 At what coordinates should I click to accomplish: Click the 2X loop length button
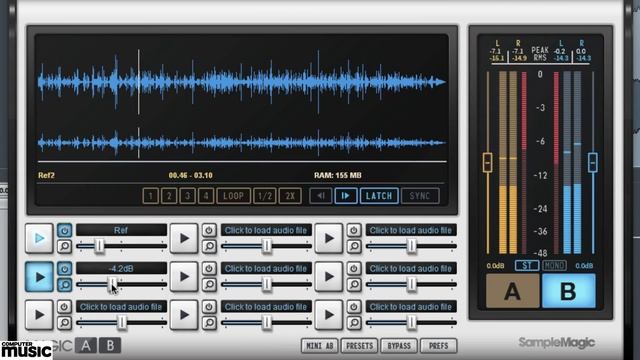[x=290, y=196]
